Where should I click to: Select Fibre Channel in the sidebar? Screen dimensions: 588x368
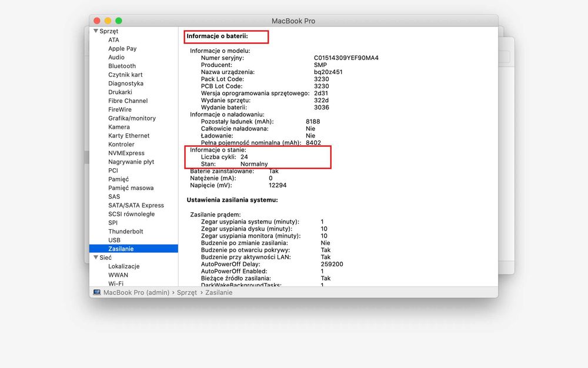(128, 101)
